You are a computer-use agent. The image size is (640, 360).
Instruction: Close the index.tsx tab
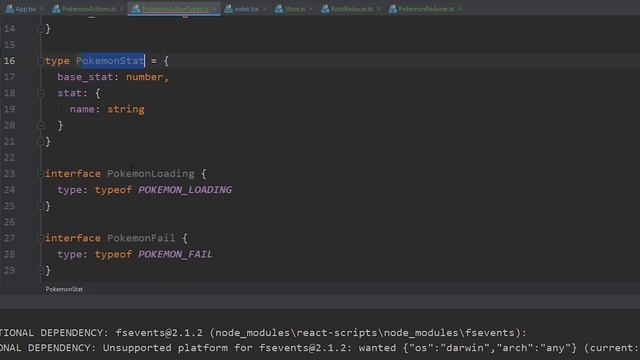[264, 9]
